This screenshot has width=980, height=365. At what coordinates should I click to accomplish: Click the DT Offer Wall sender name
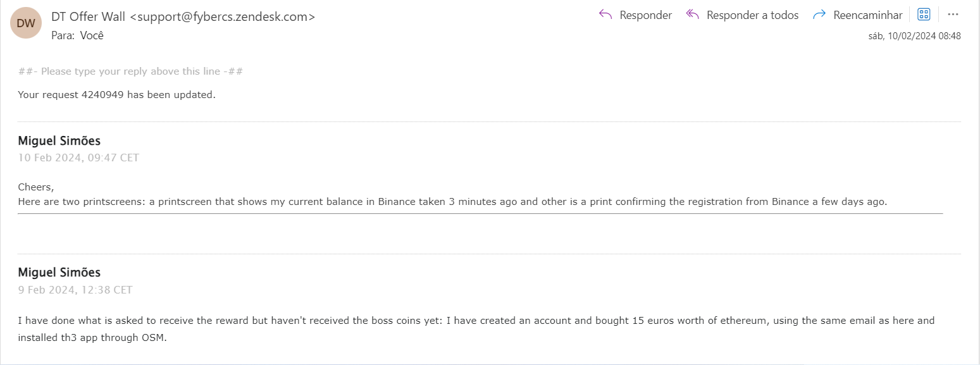pyautogui.click(x=89, y=17)
